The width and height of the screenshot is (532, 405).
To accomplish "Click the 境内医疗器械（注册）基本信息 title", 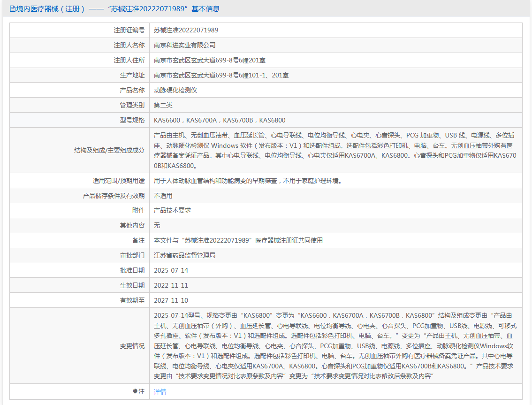I will tap(118, 9).
